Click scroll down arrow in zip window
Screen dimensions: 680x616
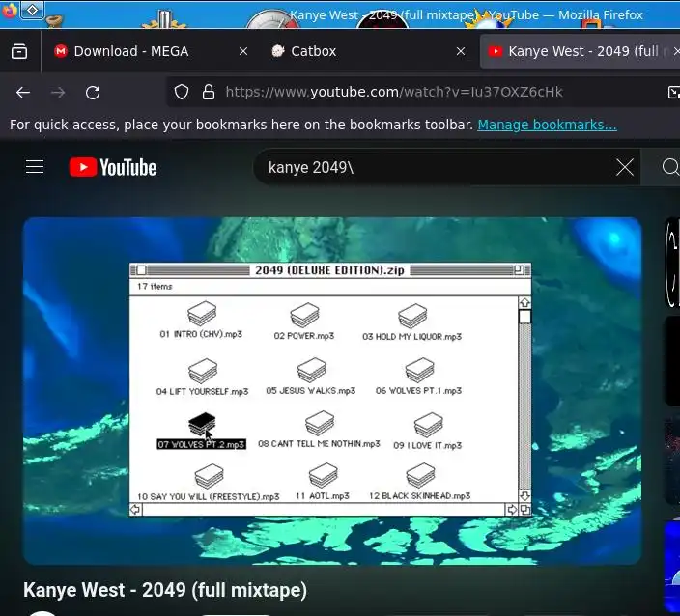[x=524, y=495]
